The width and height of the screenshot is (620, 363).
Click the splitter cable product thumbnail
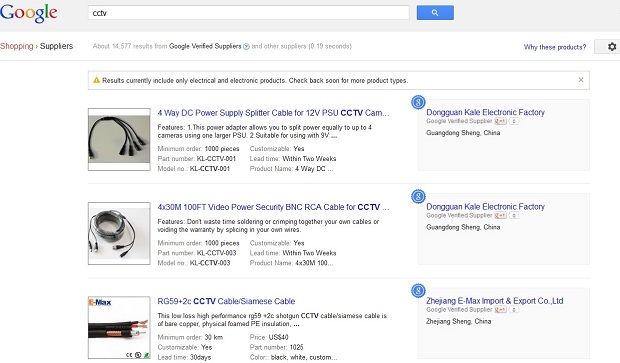pos(119,139)
